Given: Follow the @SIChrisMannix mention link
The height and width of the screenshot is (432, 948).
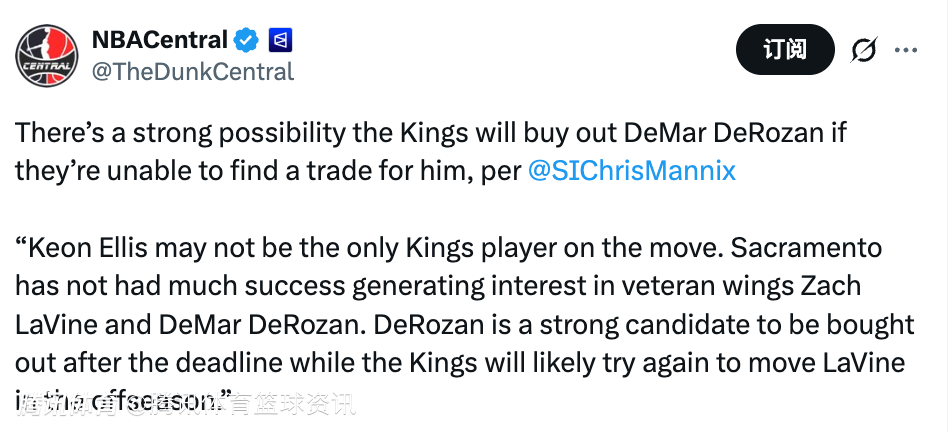Looking at the screenshot, I should coord(631,170).
